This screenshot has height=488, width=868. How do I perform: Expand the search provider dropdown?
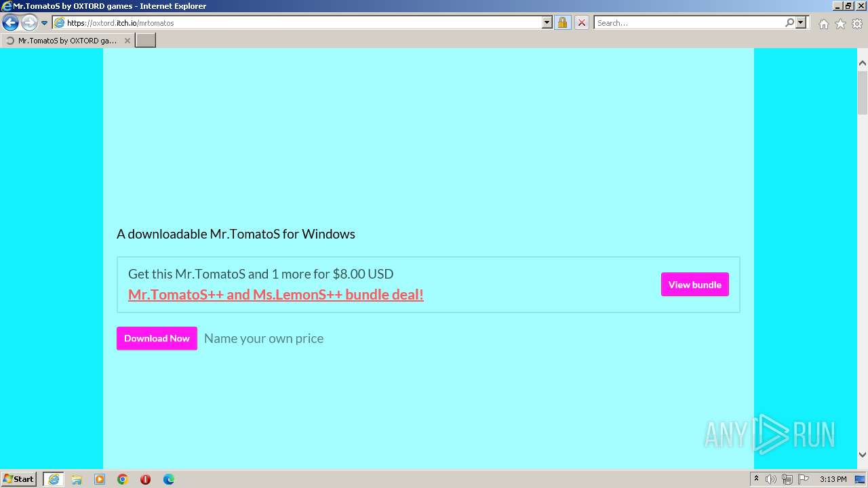[x=801, y=23]
